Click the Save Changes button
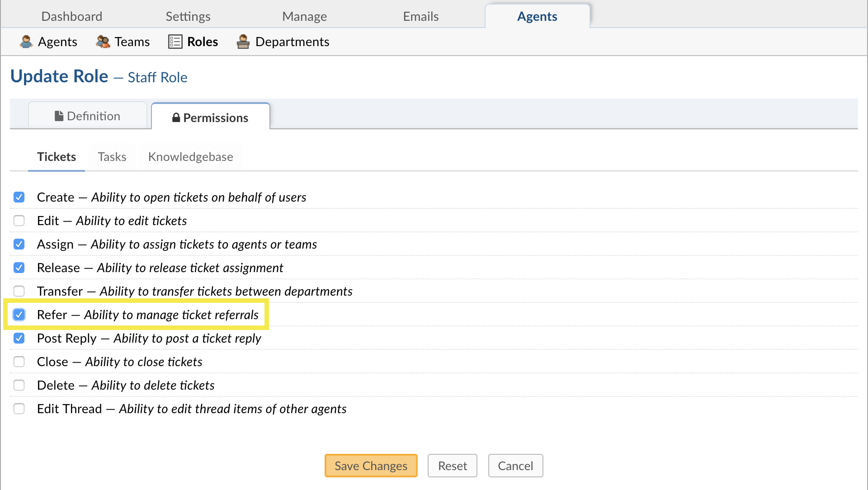 point(371,466)
